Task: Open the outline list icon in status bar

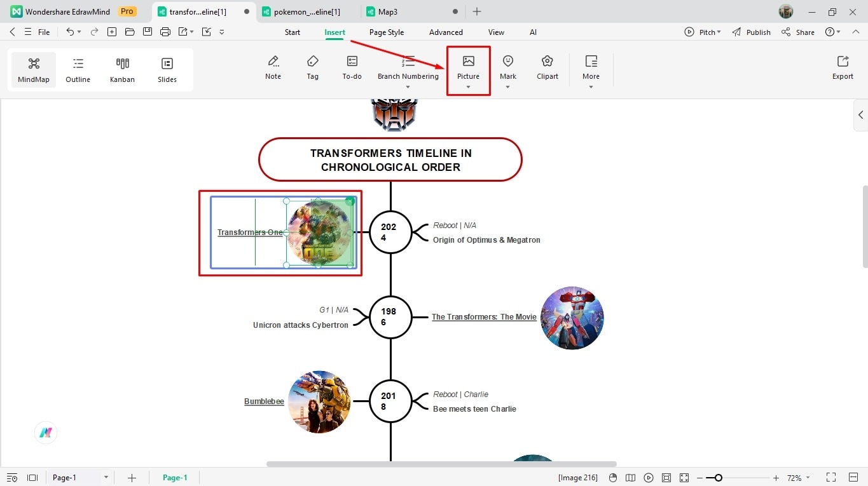Action: [12, 478]
